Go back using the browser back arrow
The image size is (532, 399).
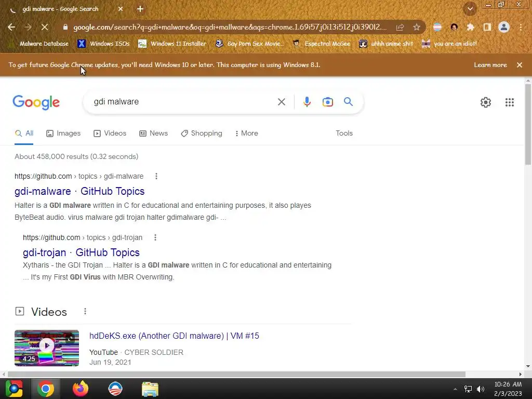[x=11, y=27]
